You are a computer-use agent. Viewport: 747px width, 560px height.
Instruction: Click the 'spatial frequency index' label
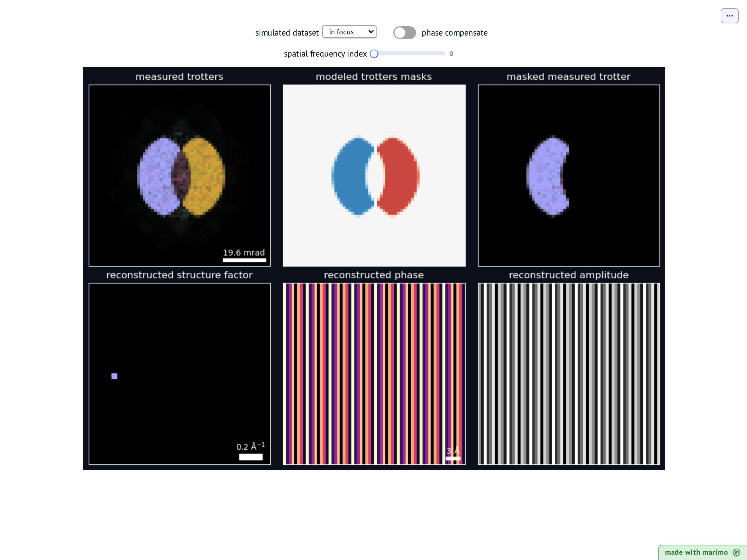click(325, 54)
